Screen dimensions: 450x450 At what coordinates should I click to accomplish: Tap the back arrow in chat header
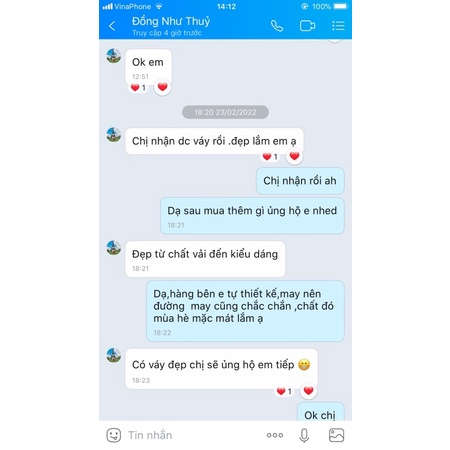[112, 26]
